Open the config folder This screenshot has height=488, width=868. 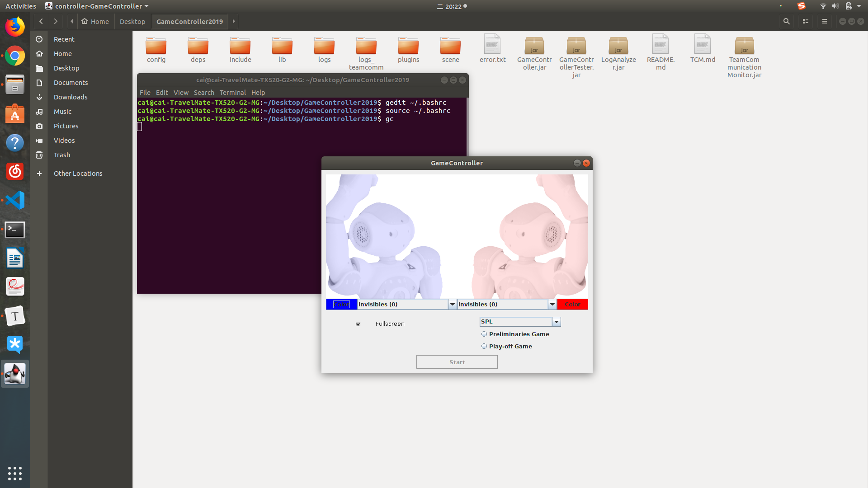[156, 46]
